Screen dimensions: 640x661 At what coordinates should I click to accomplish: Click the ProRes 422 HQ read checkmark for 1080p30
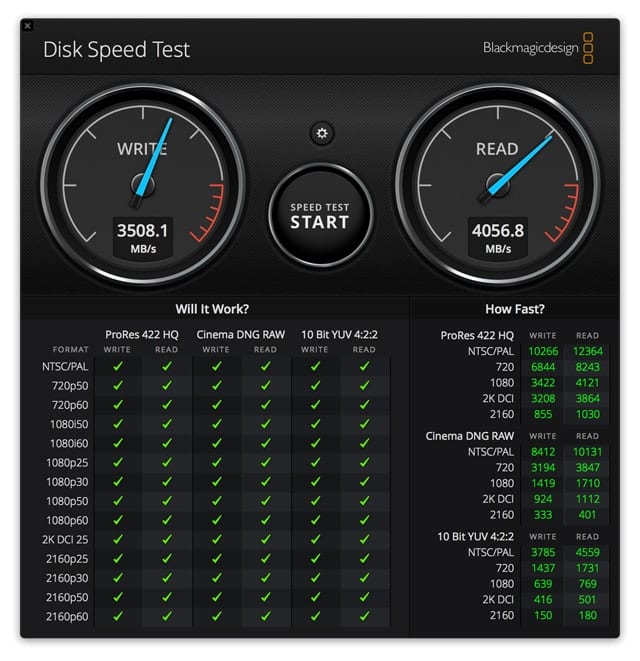(167, 482)
